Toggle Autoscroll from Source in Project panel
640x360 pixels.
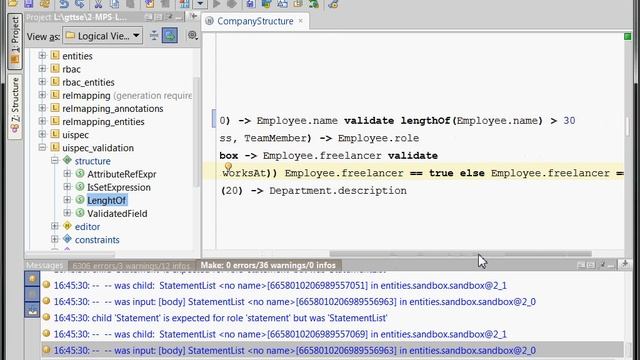tap(170, 36)
